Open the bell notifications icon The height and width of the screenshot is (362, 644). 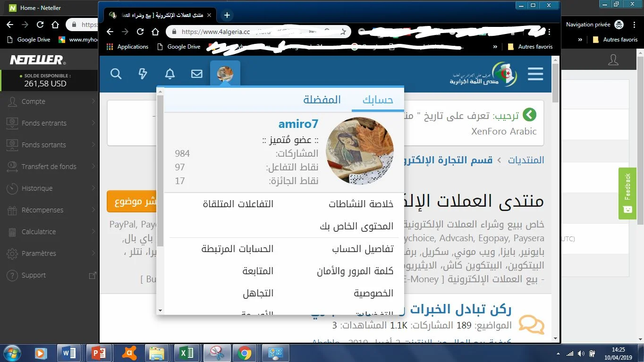click(169, 74)
